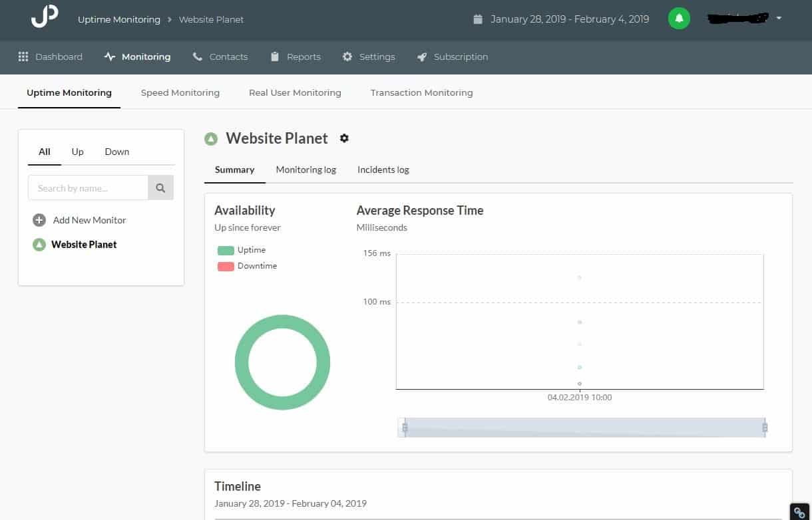The width and height of the screenshot is (812, 520).
Task: Filter monitors by Down status
Action: tap(117, 152)
